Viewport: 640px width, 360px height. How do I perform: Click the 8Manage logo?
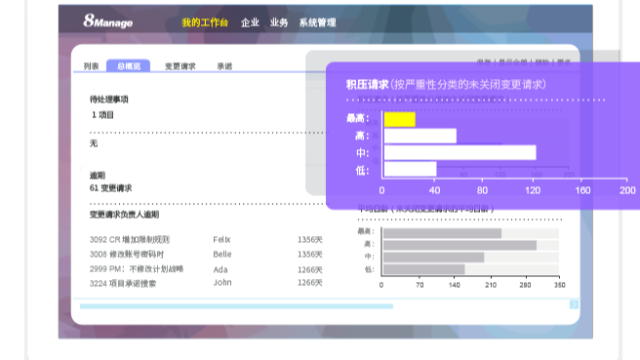point(108,21)
